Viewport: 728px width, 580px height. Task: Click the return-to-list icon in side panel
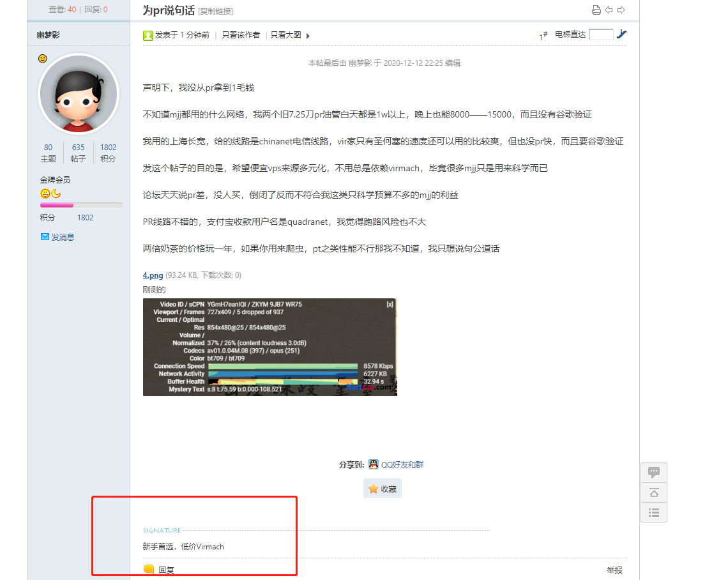[x=653, y=512]
